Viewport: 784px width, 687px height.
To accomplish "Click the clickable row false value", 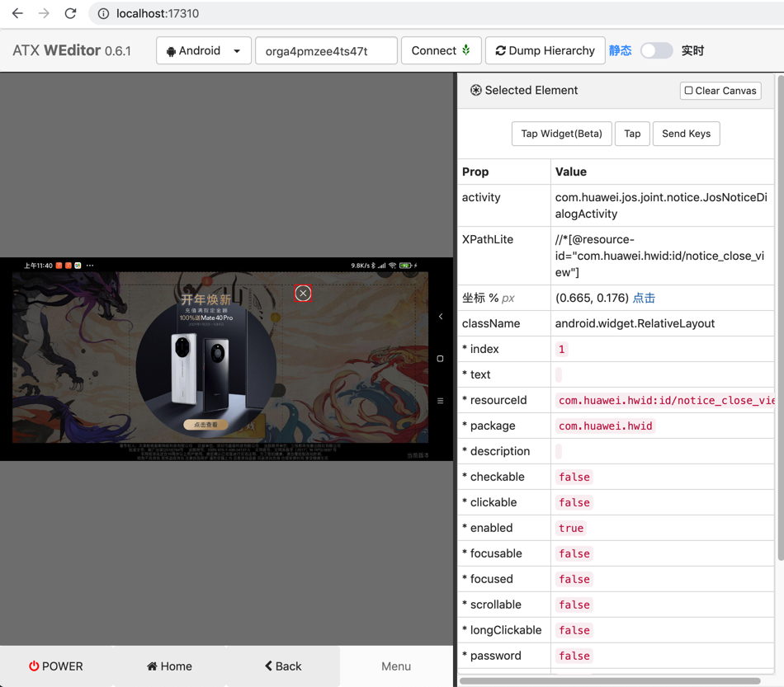I will coord(574,502).
